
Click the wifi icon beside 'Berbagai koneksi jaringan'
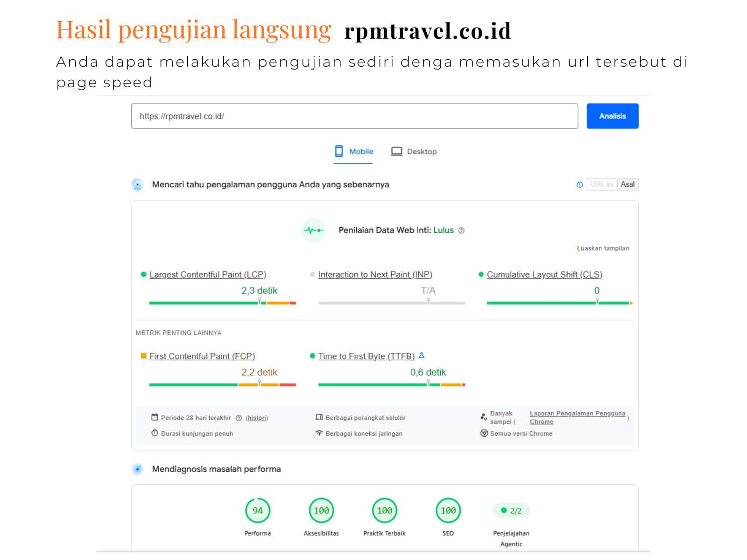click(319, 433)
